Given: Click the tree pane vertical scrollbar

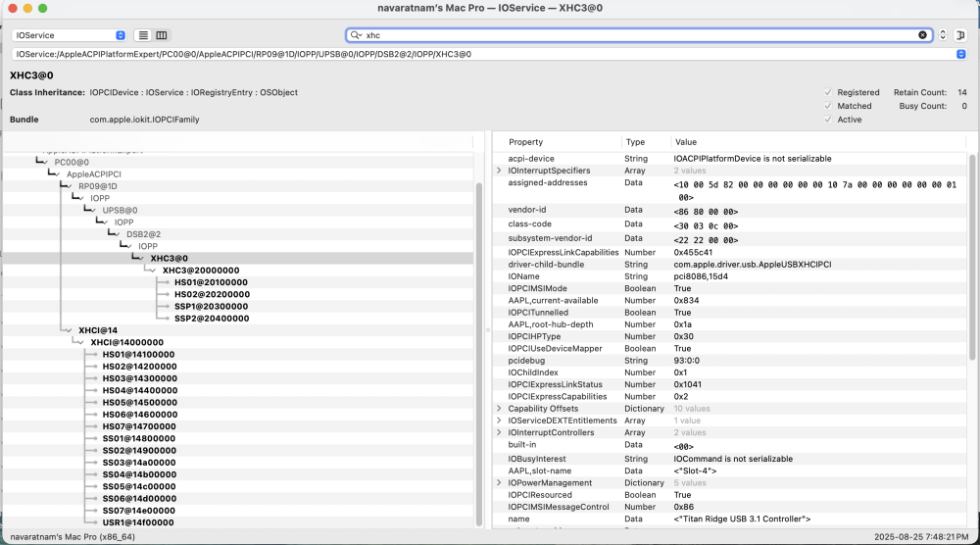Looking at the screenshot, I should [x=479, y=354].
